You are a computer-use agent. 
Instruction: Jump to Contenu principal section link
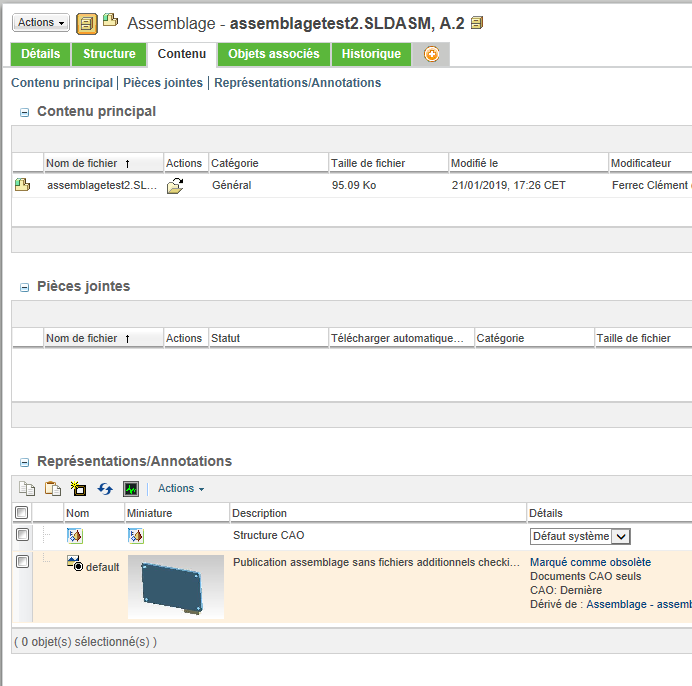click(x=62, y=83)
